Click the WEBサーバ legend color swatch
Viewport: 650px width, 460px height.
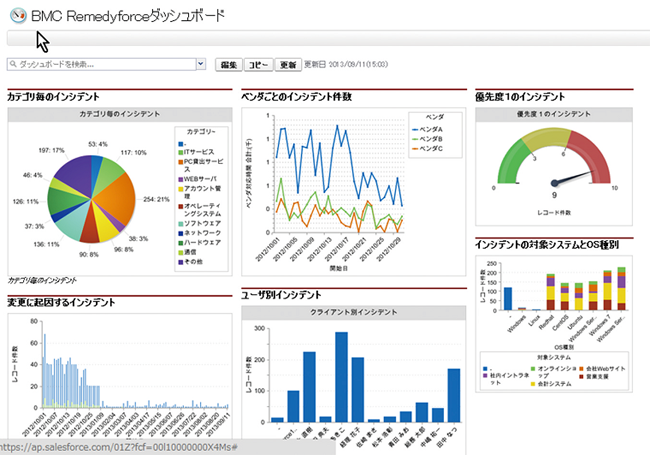(181, 179)
